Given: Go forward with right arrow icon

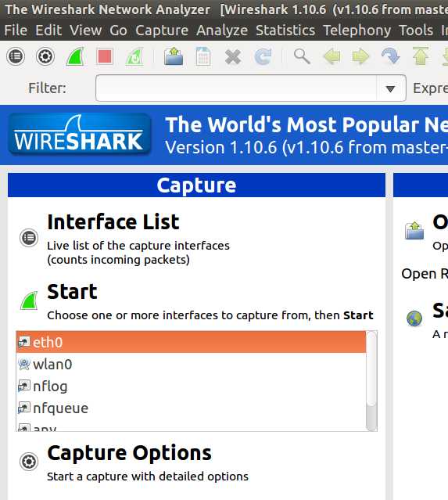Looking at the screenshot, I should coord(360,57).
